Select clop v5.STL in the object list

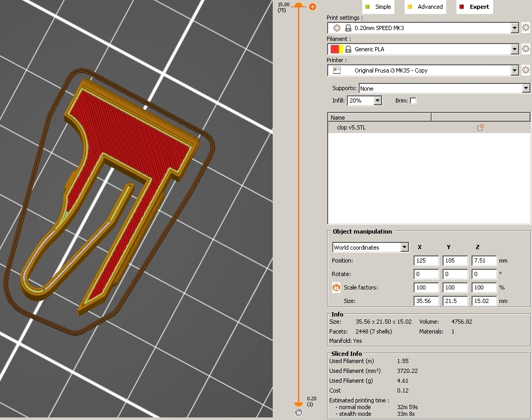351,127
